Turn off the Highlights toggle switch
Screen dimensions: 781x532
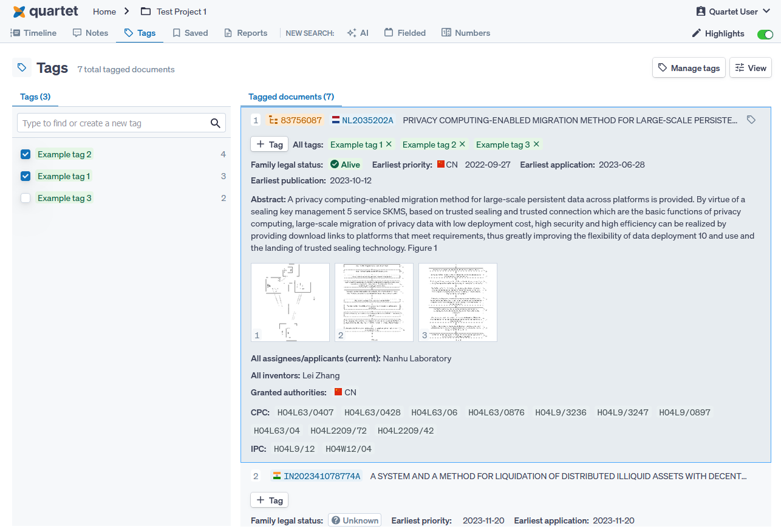point(765,34)
